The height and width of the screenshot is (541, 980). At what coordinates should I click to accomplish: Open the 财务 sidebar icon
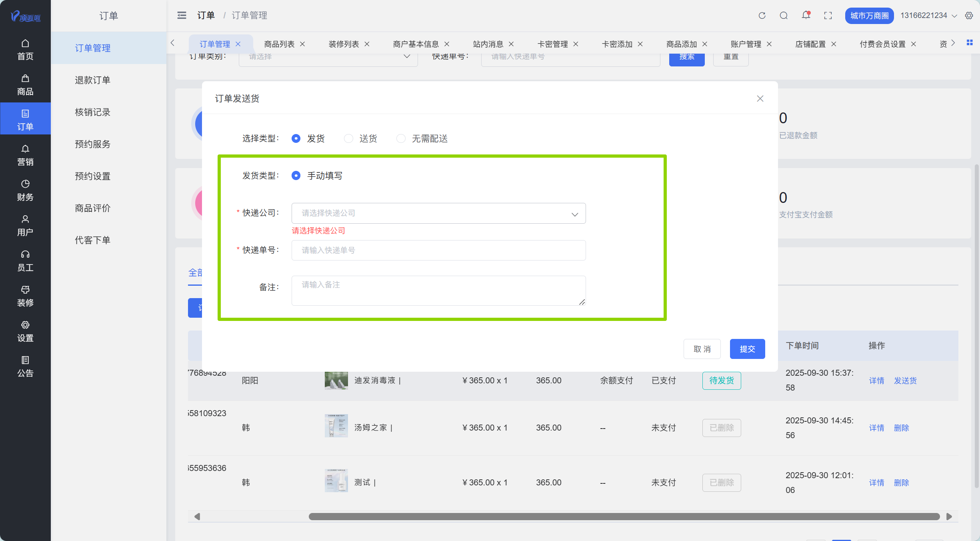click(25, 190)
